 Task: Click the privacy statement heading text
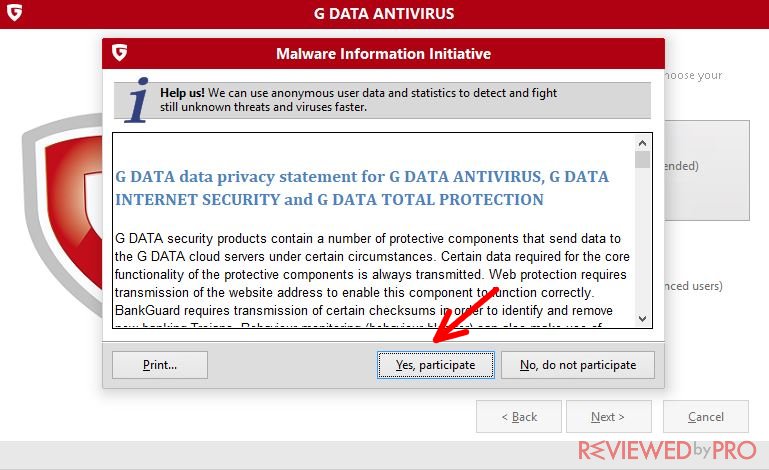pos(362,188)
